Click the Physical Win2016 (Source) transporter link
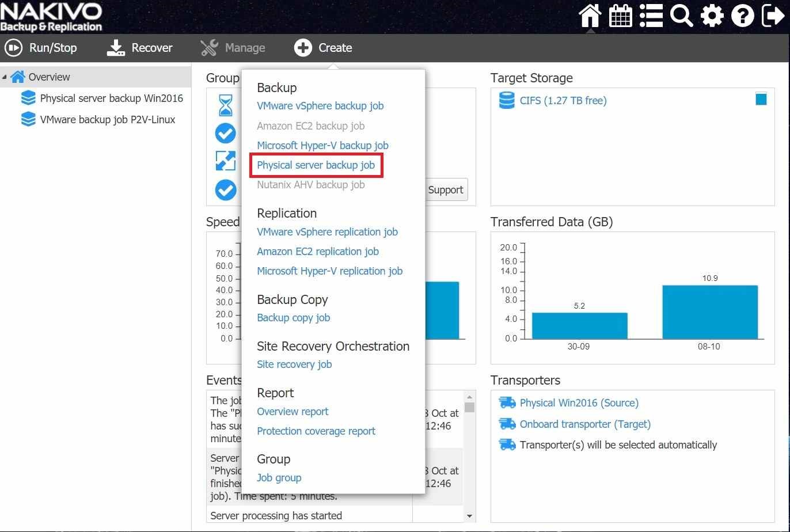Image resolution: width=790 pixels, height=532 pixels. [x=579, y=403]
